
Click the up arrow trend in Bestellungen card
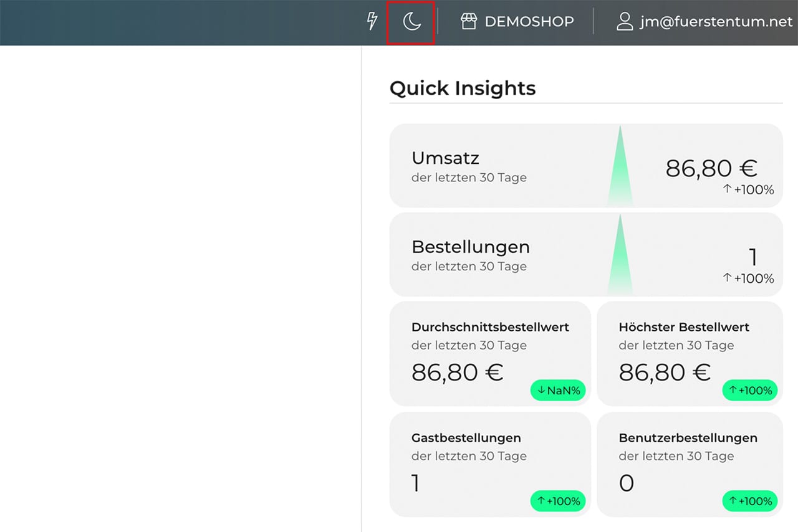[727, 278]
